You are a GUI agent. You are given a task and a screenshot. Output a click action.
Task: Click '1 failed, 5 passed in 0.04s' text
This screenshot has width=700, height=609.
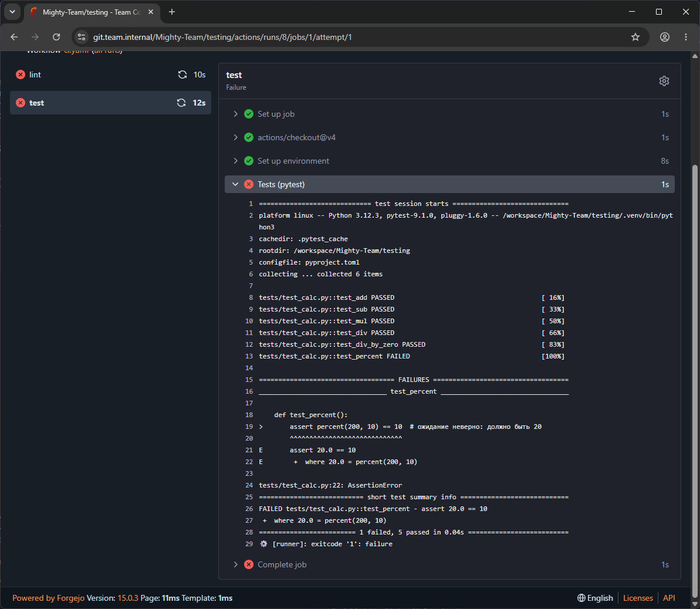pyautogui.click(x=411, y=532)
